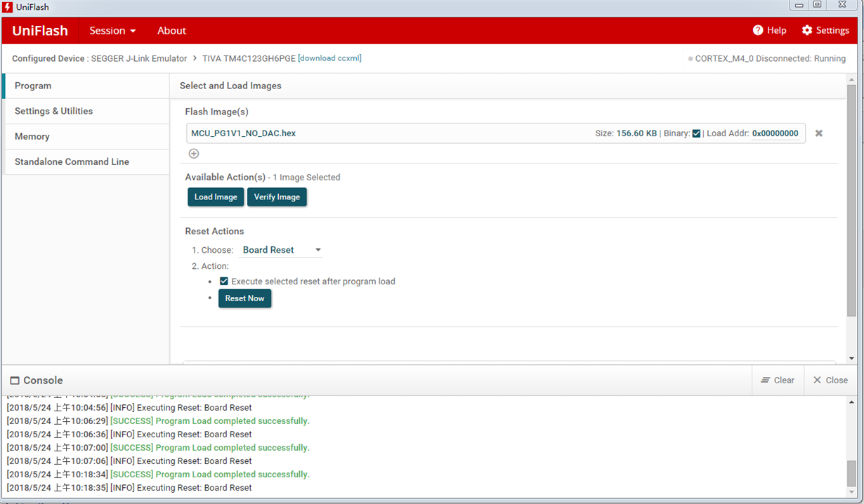Click the gray CORTEX_M4_0 status dot

(691, 59)
